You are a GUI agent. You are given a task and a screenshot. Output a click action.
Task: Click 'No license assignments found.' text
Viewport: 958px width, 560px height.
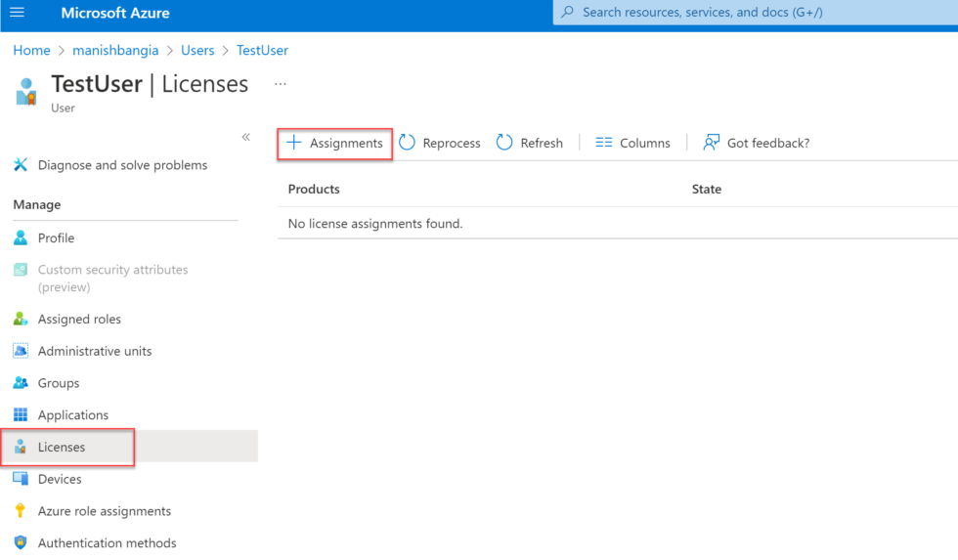(x=375, y=224)
